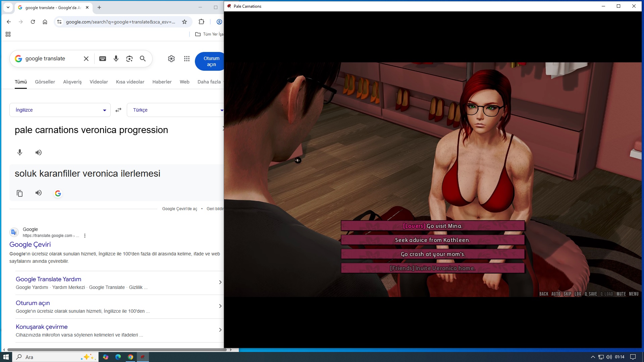Screen dimensions: 644x362
Task: Click the voice search microphone in search bar
Action: 116,59
